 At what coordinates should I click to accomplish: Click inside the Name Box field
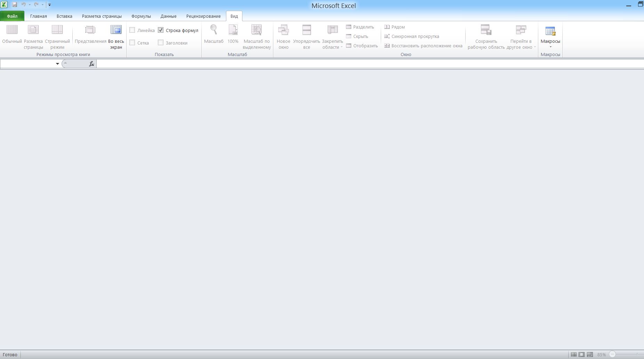tap(27, 64)
